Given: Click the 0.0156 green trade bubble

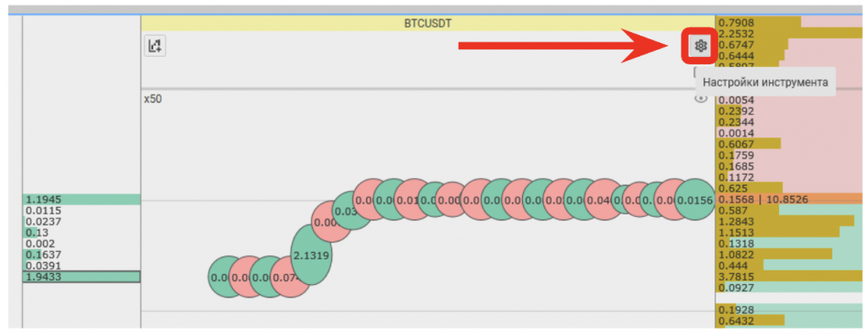Looking at the screenshot, I should pos(695,201).
